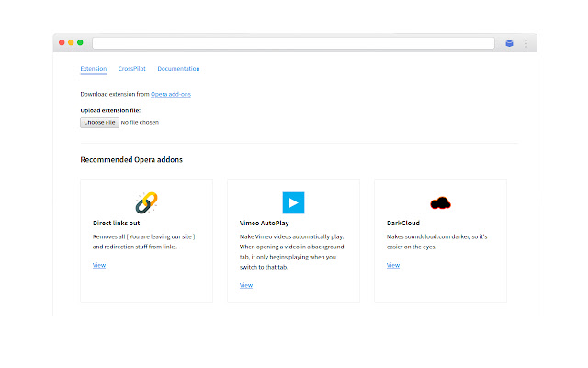The height and width of the screenshot is (368, 588).
Task: Click the red close window button
Action: (x=62, y=43)
